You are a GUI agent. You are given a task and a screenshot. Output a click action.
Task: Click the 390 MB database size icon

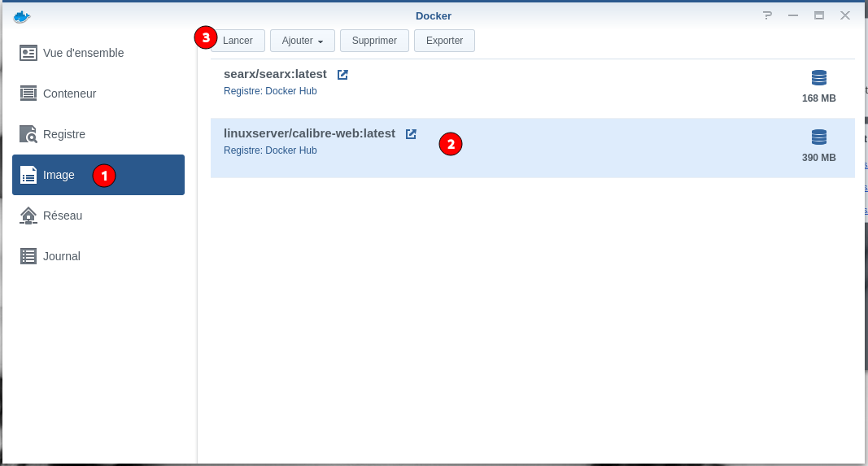[x=818, y=137]
